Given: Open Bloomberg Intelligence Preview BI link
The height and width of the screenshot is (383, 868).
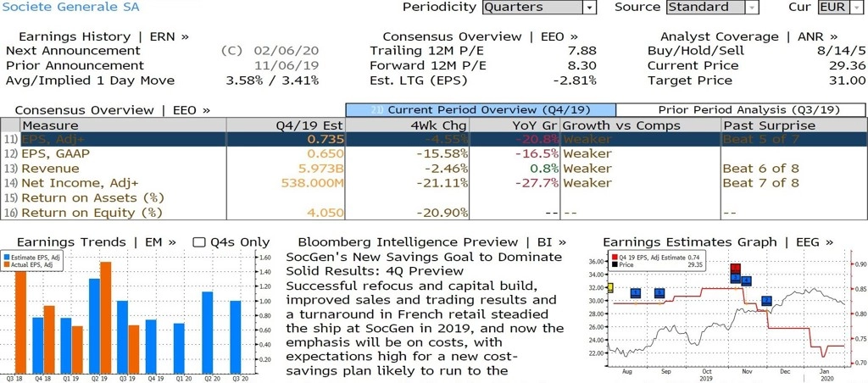Looking at the screenshot, I should pos(432,242).
